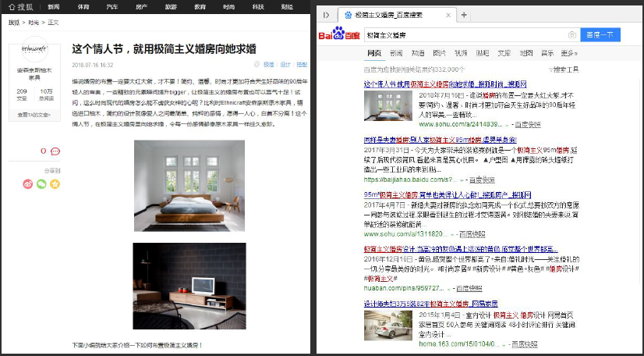Click the sidebar toggle left of the tab
This screenshot has height=356, width=644.
[326, 15]
